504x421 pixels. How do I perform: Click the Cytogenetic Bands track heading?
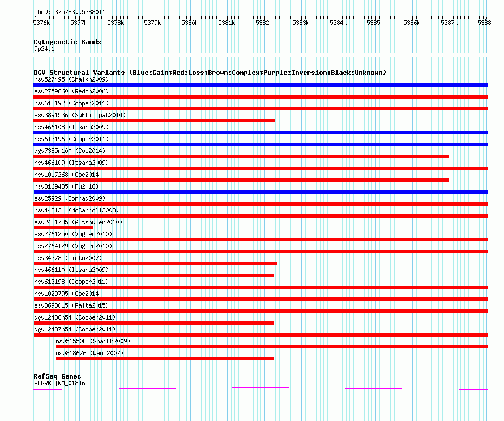tap(67, 42)
